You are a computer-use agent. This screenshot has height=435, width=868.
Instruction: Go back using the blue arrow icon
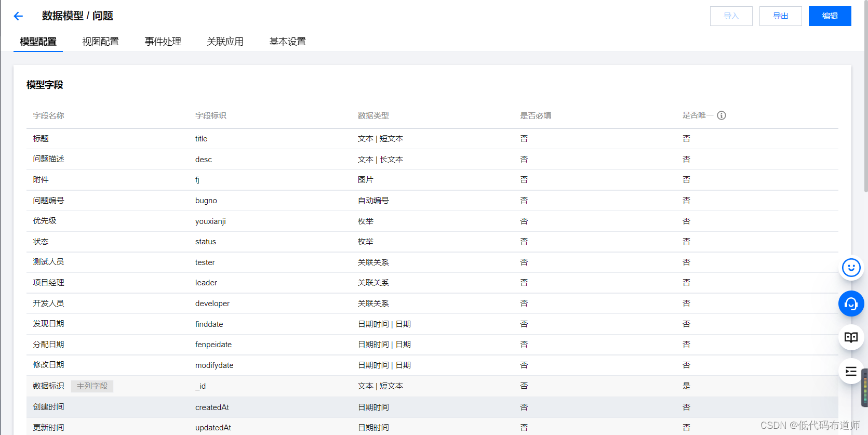[18, 16]
